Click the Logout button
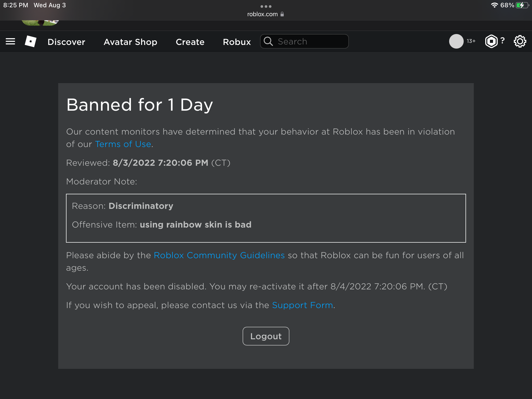This screenshot has width=532, height=399. 266,336
